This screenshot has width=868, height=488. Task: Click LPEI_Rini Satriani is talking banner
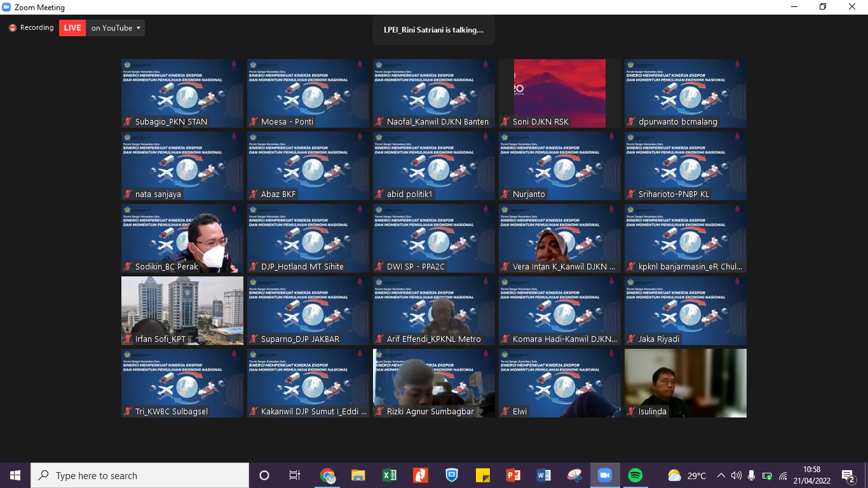(433, 30)
